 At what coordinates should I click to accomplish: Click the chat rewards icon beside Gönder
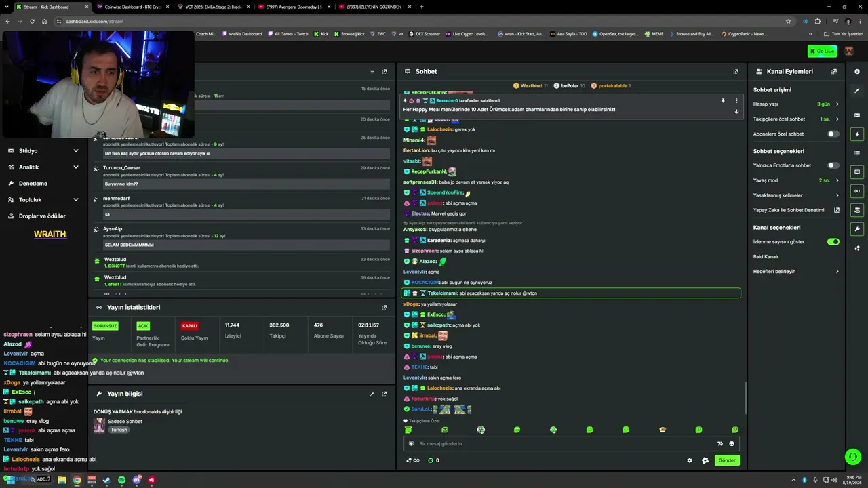click(x=705, y=460)
